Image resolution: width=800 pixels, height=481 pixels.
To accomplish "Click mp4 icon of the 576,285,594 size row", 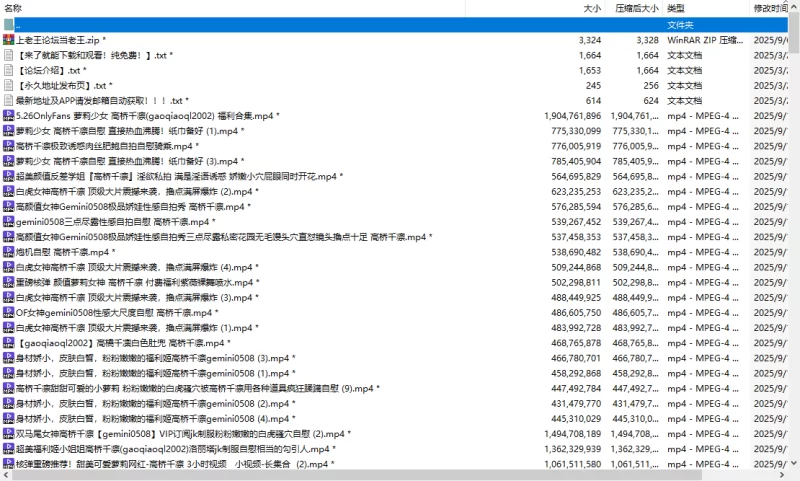I will pos(8,207).
